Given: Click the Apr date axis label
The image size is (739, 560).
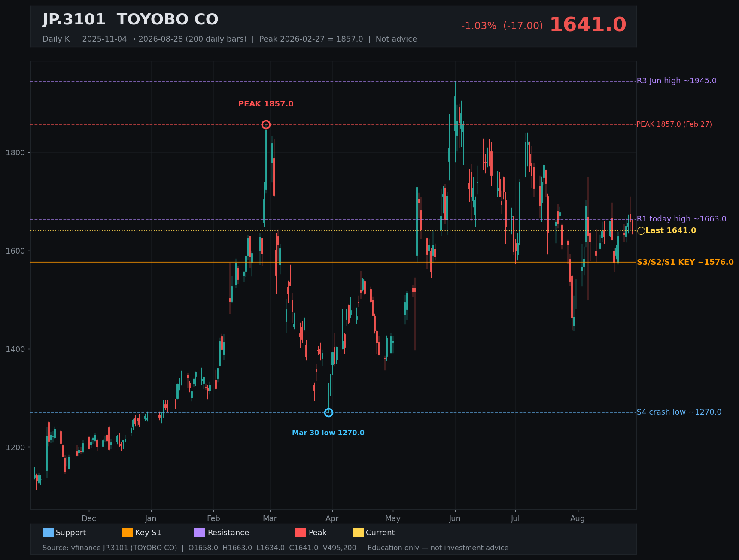Looking at the screenshot, I should click(332, 518).
